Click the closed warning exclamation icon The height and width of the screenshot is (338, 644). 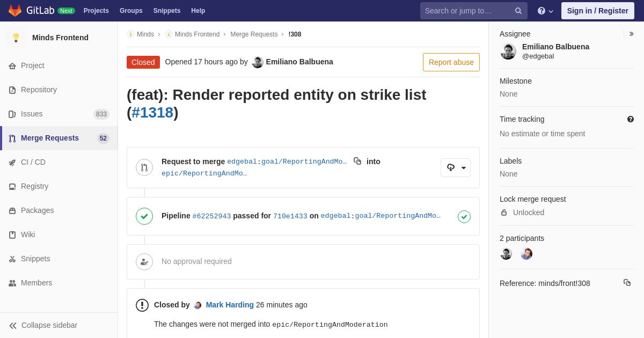(142, 305)
